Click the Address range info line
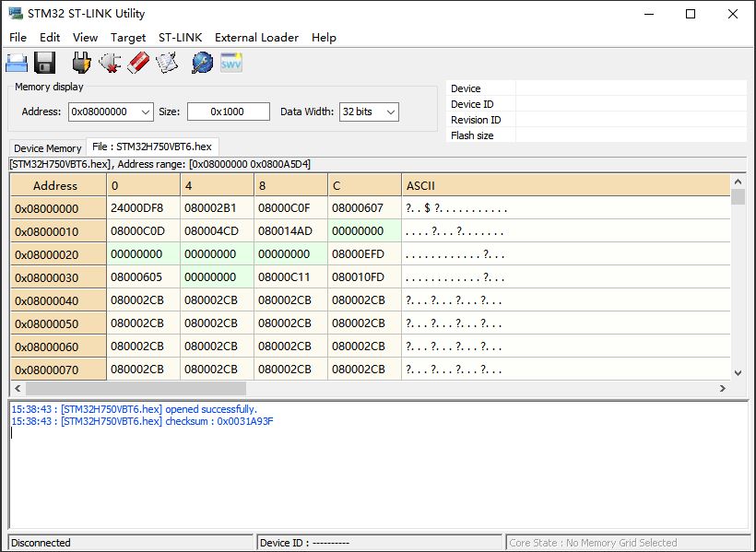This screenshot has width=756, height=552. tap(160, 164)
